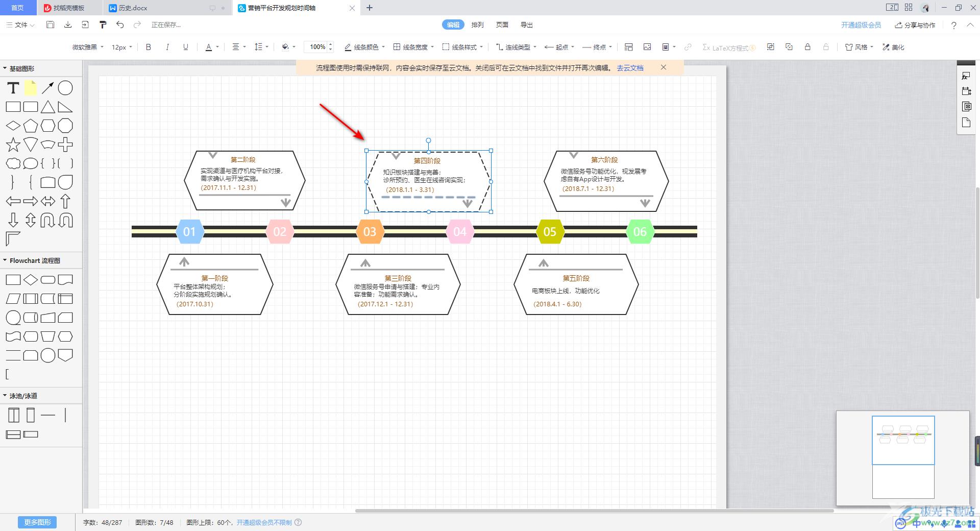Open the 线条宽度 line width dropdown

click(413, 47)
